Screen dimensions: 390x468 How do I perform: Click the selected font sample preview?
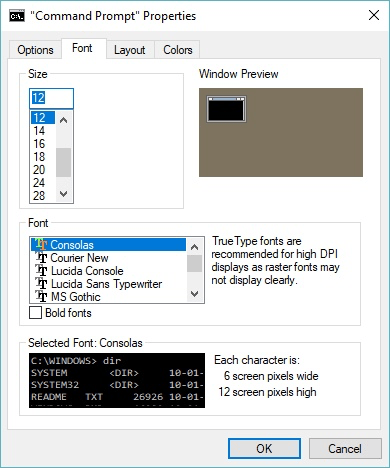(117, 380)
